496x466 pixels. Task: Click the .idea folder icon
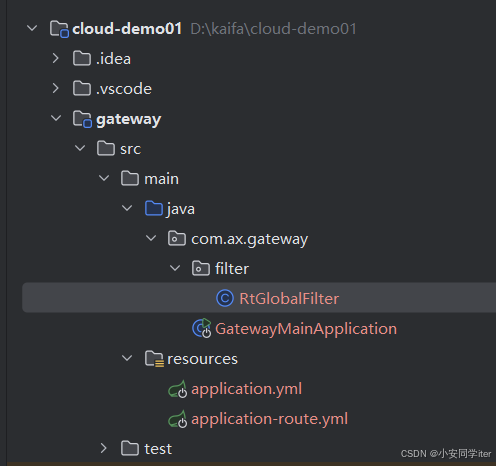(82, 58)
